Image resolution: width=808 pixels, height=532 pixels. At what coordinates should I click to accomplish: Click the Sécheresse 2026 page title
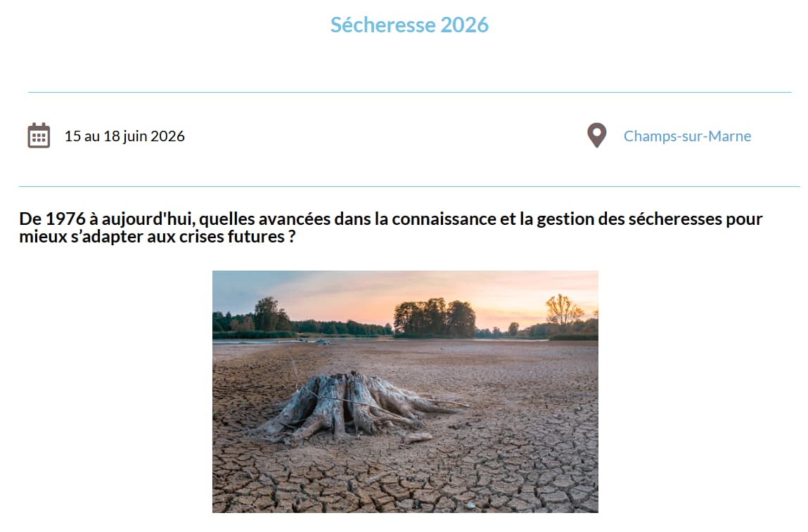pos(409,25)
